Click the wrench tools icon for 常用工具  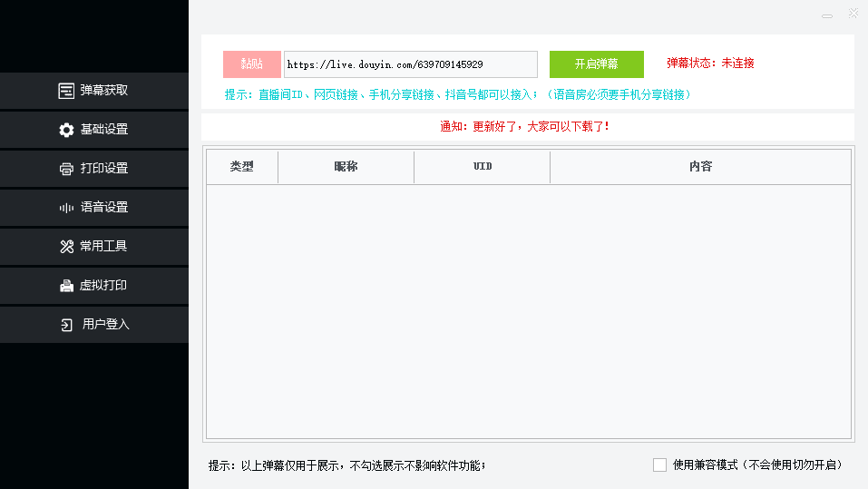pos(66,247)
